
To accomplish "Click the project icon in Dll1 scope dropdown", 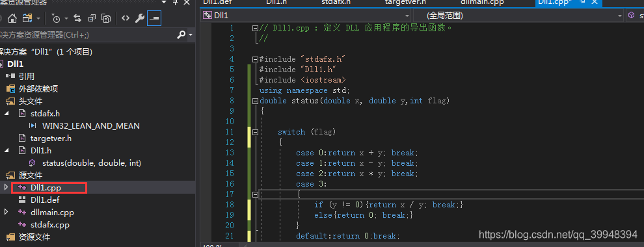I will (x=208, y=16).
